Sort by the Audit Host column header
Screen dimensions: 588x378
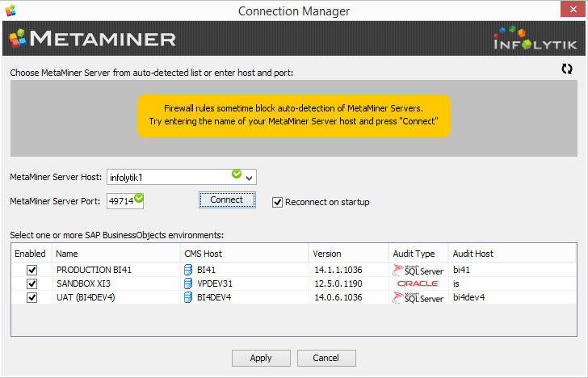[x=512, y=254]
